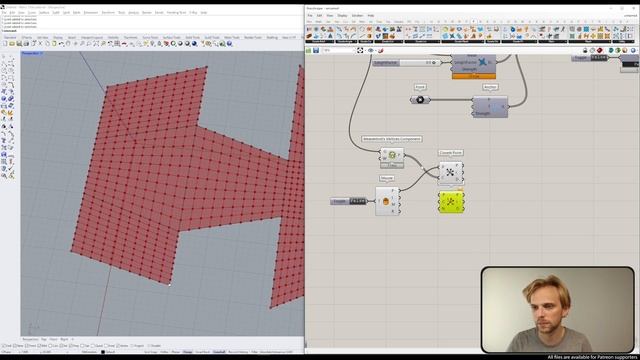Click the Grasshopper sketch pencil icon

coord(380,50)
